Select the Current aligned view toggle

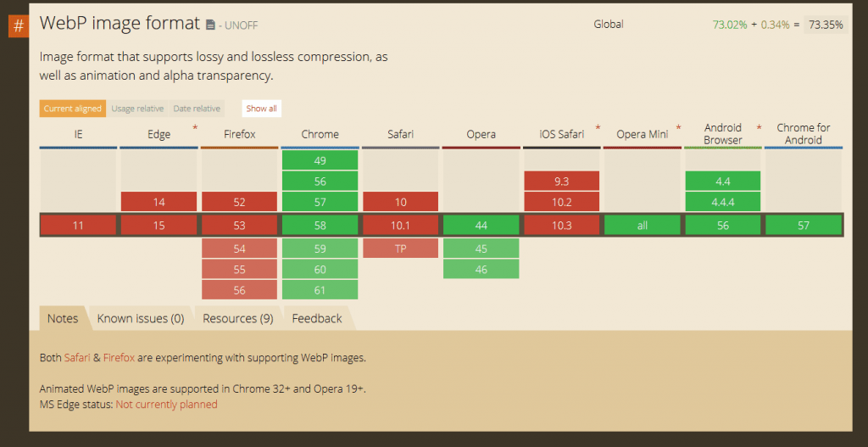[x=72, y=109]
